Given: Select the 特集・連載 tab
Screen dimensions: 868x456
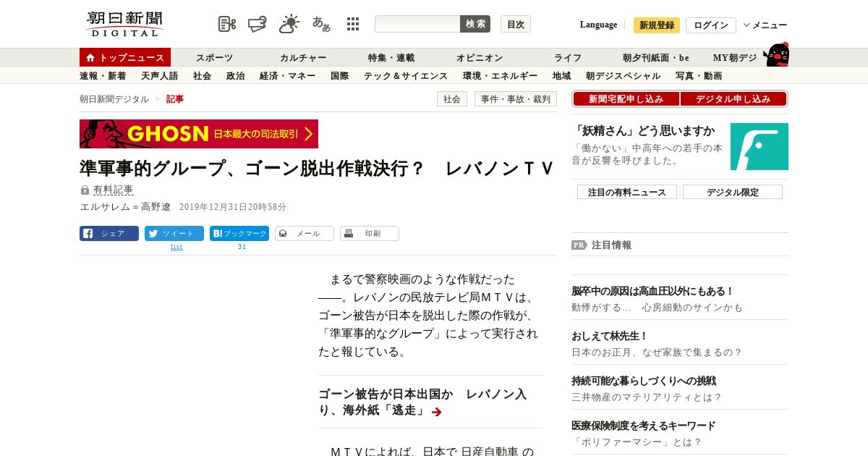Looking at the screenshot, I should (x=391, y=58).
